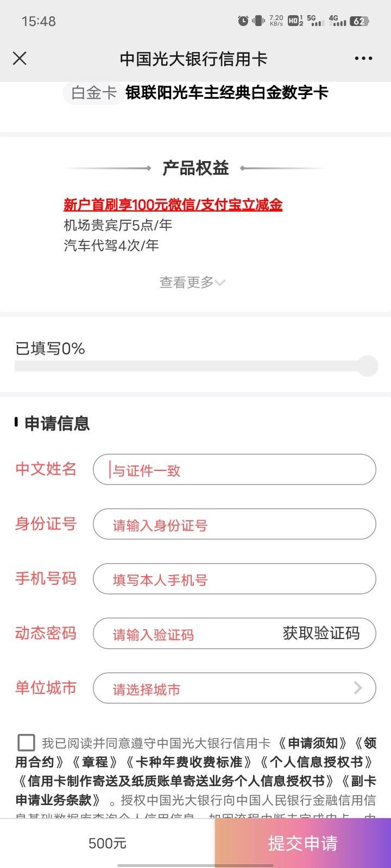The width and height of the screenshot is (391, 868).
Task: Submit using the 提交申请 button
Action: 303,843
